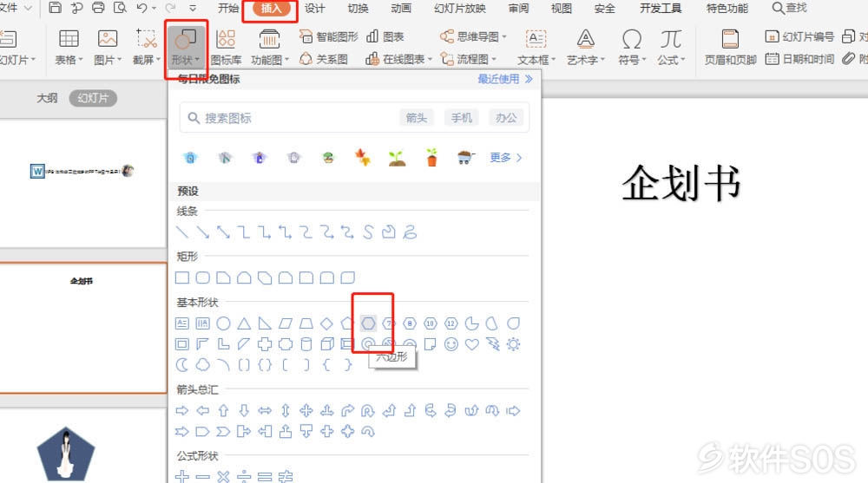Click the 办公 search suggestion tag
This screenshot has width=868, height=483.
(x=506, y=118)
